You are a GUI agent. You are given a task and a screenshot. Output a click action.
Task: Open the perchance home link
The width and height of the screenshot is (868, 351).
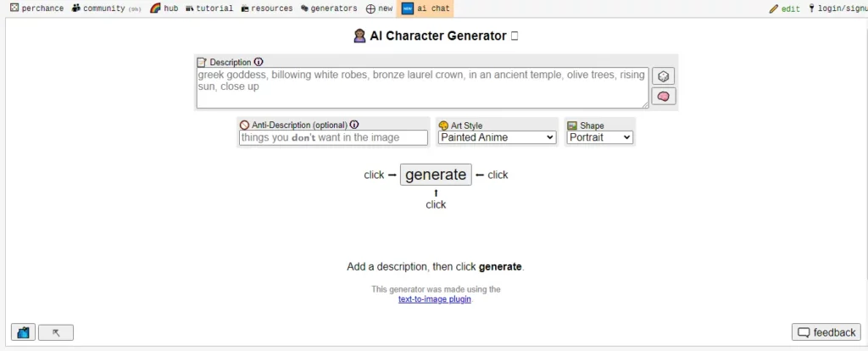36,8
